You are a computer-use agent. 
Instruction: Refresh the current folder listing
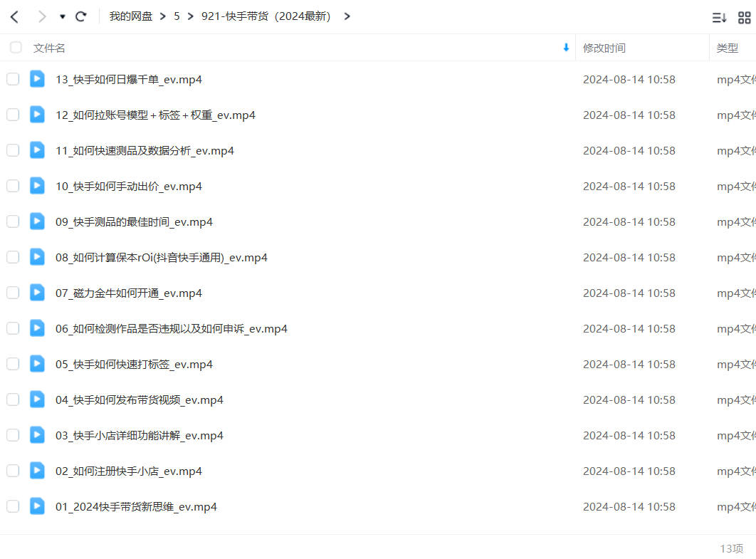81,17
